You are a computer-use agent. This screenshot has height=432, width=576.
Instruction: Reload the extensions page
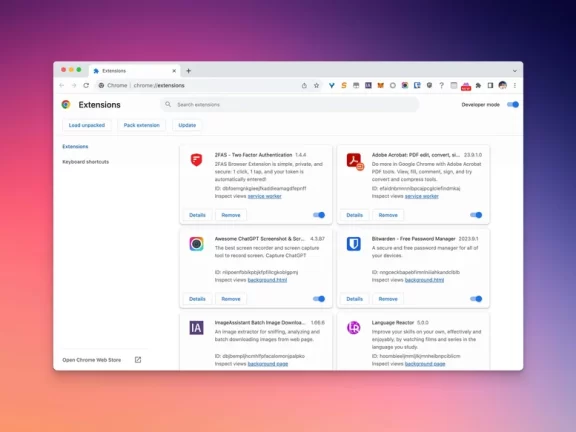coord(86,86)
